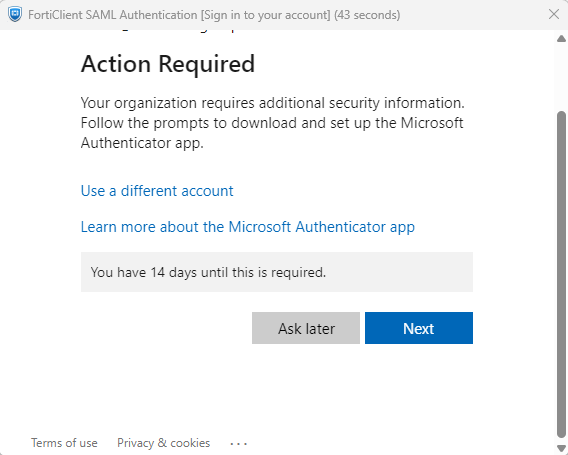568x455 pixels.
Task: Open the Terms of use link
Action: (64, 443)
